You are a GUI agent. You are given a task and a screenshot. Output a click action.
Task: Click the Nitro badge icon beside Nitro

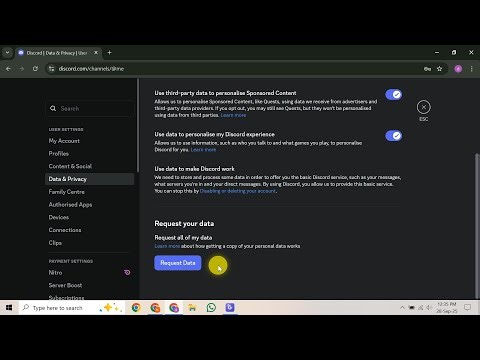pos(127,272)
